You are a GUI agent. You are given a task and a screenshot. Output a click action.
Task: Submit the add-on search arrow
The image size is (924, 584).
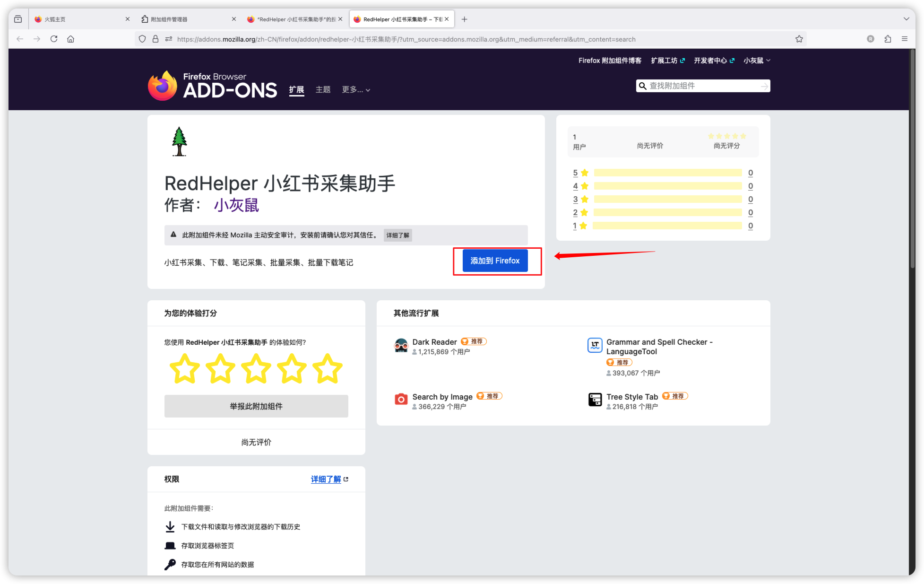(764, 86)
